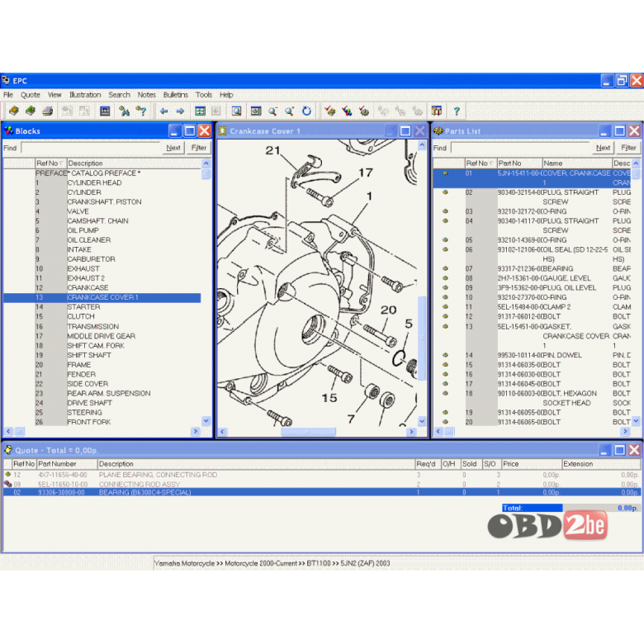This screenshot has height=644, width=644.
Task: Click the magnifier-over-page toolbar icon
Action: click(x=236, y=111)
